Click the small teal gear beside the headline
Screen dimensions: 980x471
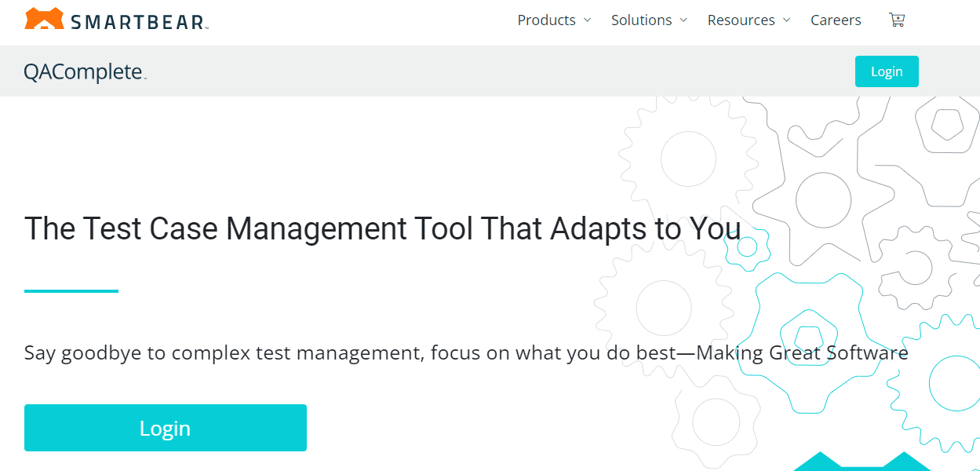click(747, 247)
